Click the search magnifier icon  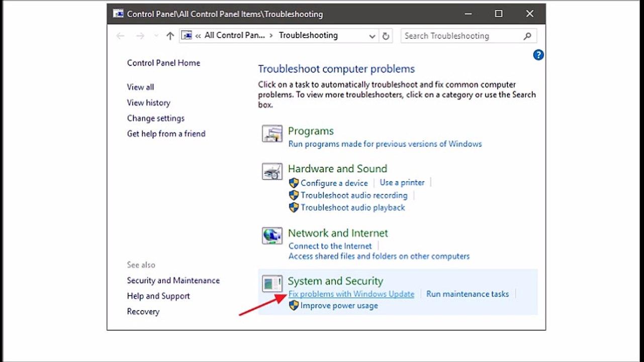click(527, 36)
